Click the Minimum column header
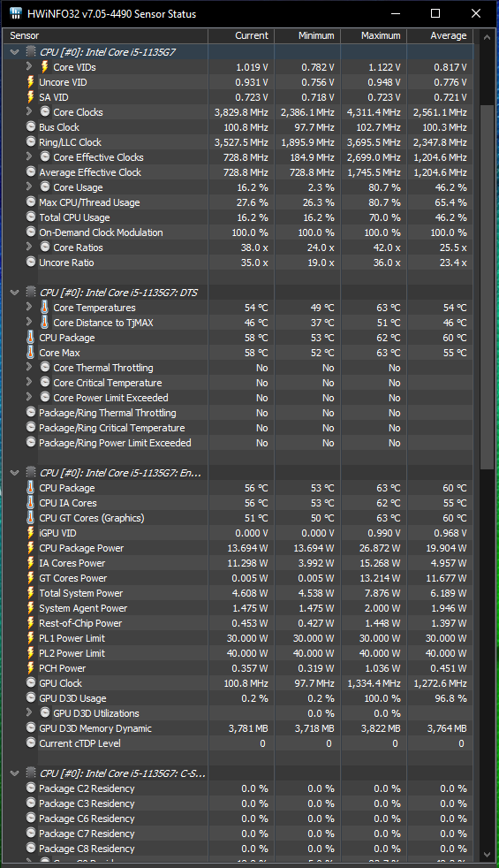Viewport: 499px width, 868px height. 307,35
